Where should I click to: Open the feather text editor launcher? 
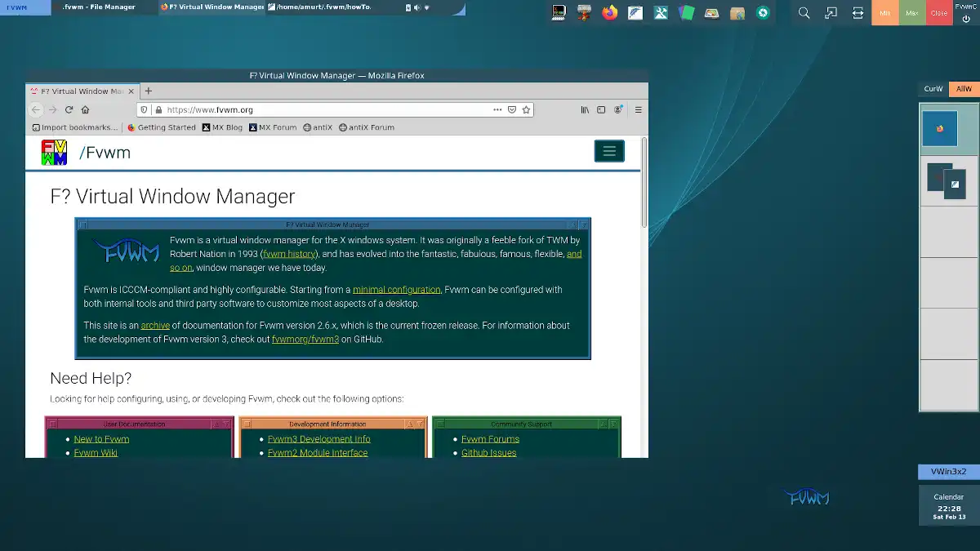(x=635, y=12)
